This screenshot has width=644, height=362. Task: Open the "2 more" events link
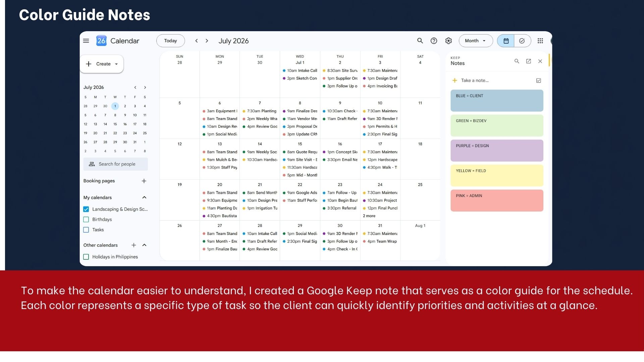[369, 216]
